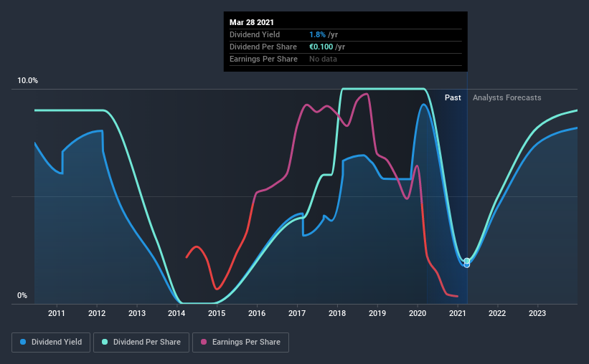Click the teal dividend per share data point marker

click(x=467, y=260)
